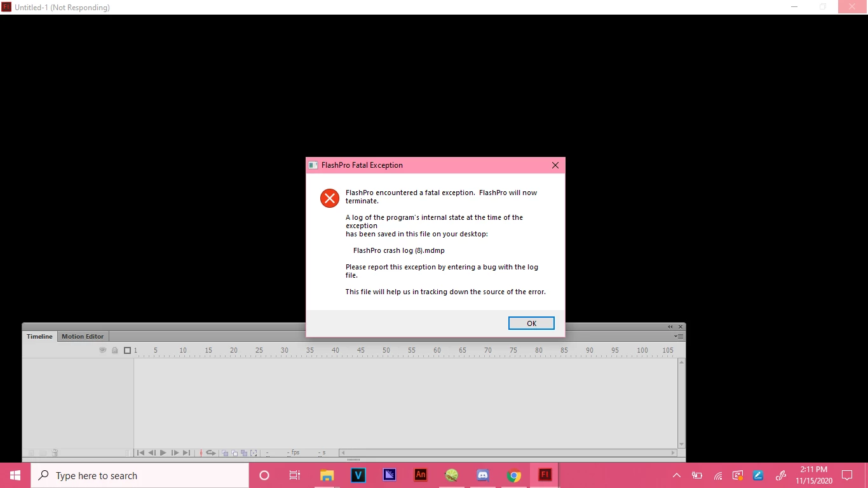Toggle show or hide all layers eye icon
The image size is (868, 488).
pos(102,350)
